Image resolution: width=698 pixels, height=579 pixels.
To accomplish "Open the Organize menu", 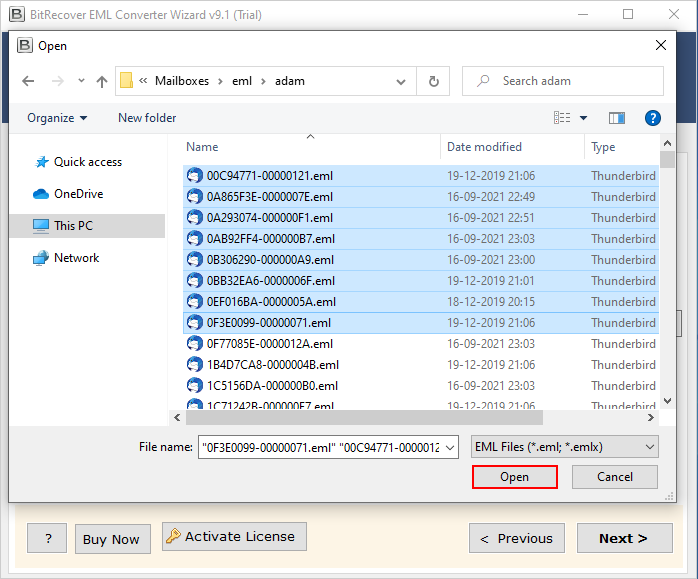I will (x=57, y=118).
